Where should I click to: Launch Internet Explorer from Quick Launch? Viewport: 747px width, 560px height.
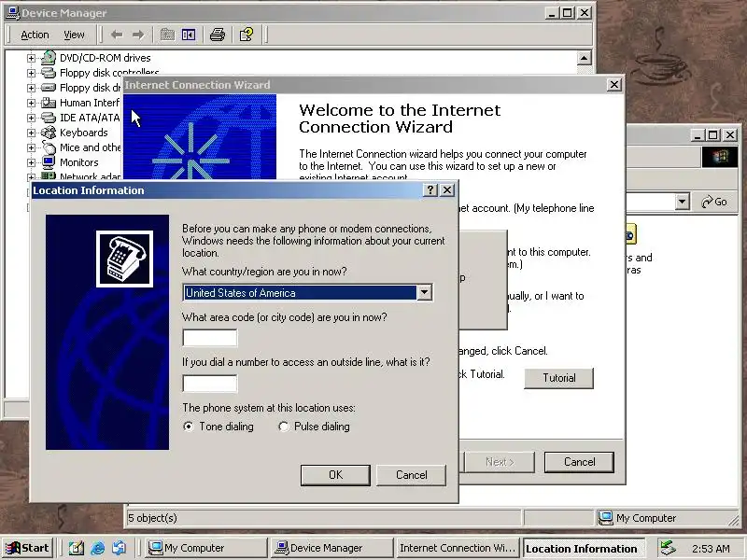[x=98, y=548]
